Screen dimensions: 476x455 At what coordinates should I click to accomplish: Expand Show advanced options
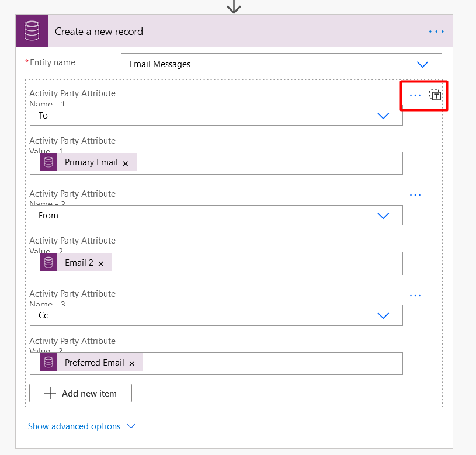pos(81,426)
